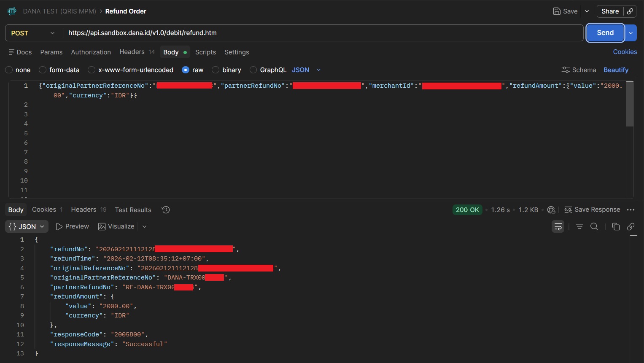Open the Docs panel icon
644x363 pixels.
tap(11, 52)
